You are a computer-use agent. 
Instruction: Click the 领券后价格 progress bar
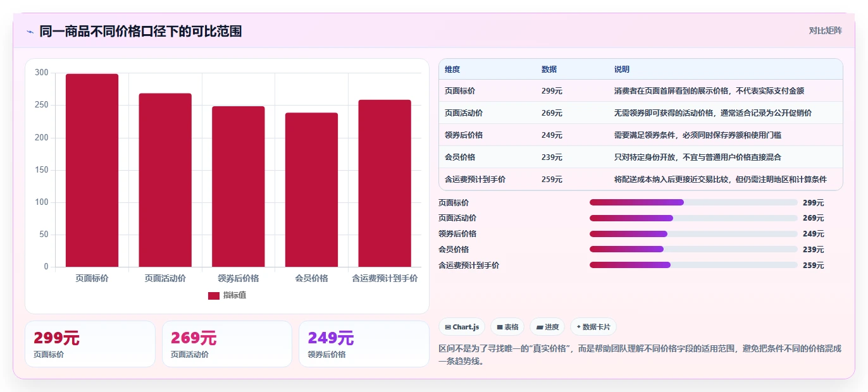(693, 234)
